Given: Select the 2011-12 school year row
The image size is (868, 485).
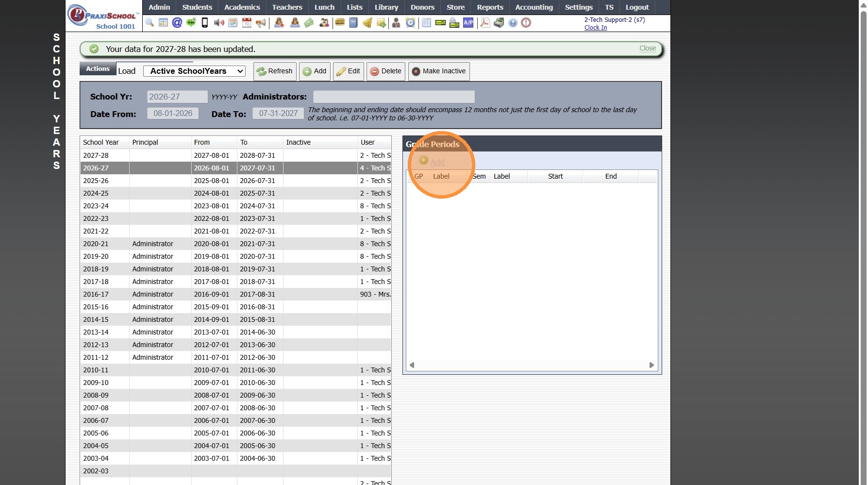Looking at the screenshot, I should [235, 357].
